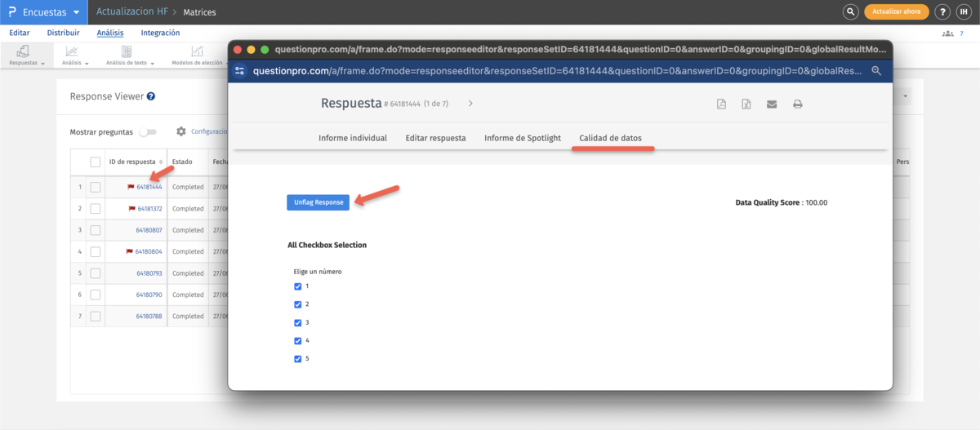Click the Análisis chart toolbar icon

(x=72, y=51)
